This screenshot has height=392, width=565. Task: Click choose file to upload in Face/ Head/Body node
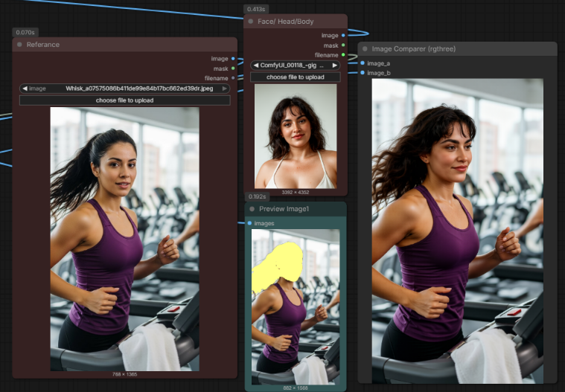295,77
